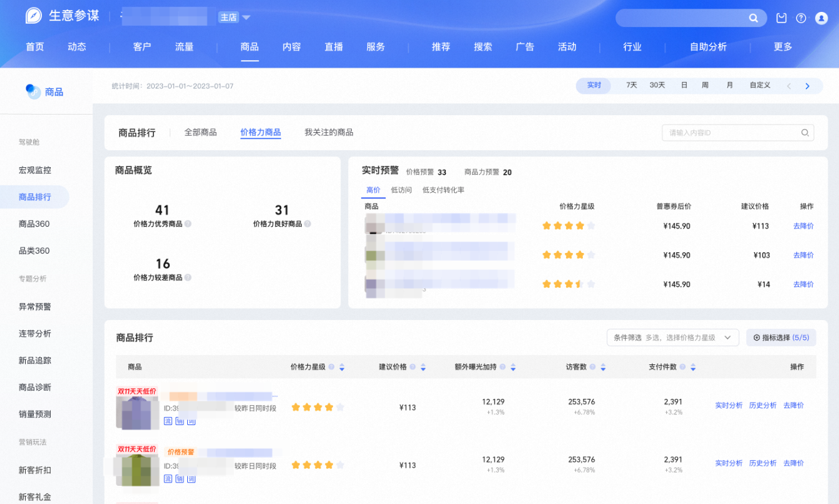
Task: Show help tip for 价格力优秀商品
Action: click(188, 224)
